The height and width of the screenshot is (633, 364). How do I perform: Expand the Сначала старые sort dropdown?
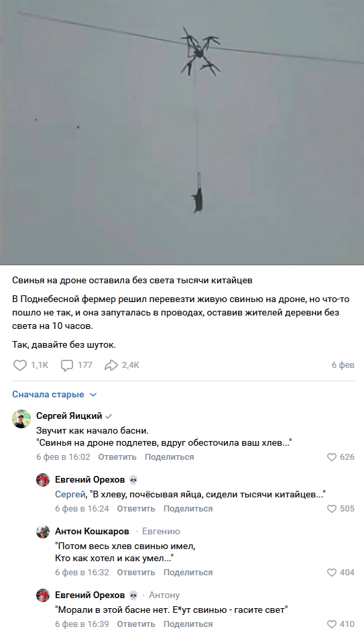[54, 395]
